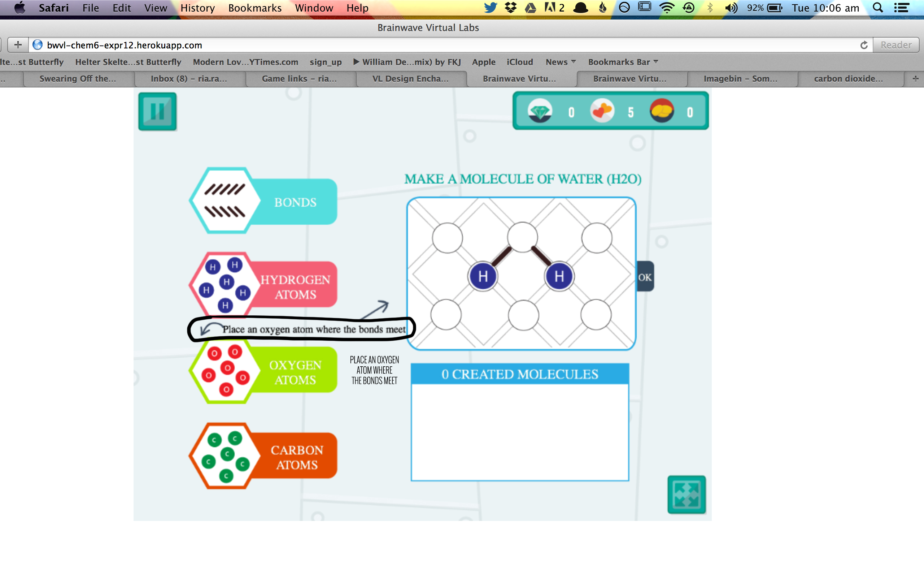Expand the News bookmarks dropdown

(x=561, y=62)
